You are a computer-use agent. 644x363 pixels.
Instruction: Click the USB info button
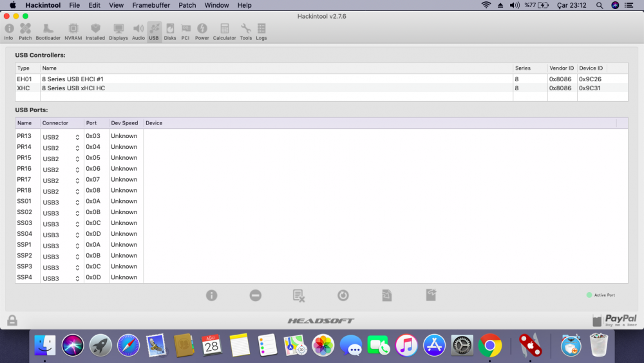click(211, 295)
